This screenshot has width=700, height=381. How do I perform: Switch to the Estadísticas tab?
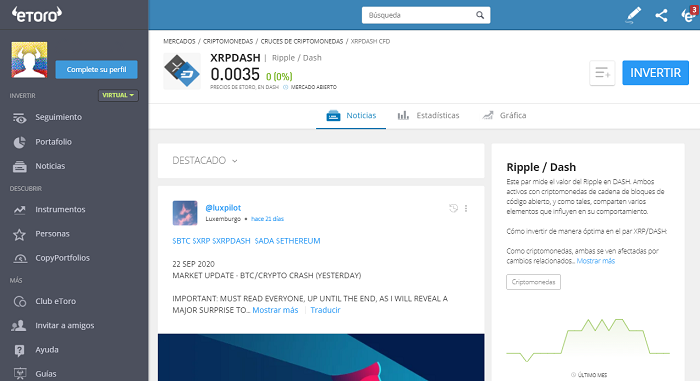[428, 116]
